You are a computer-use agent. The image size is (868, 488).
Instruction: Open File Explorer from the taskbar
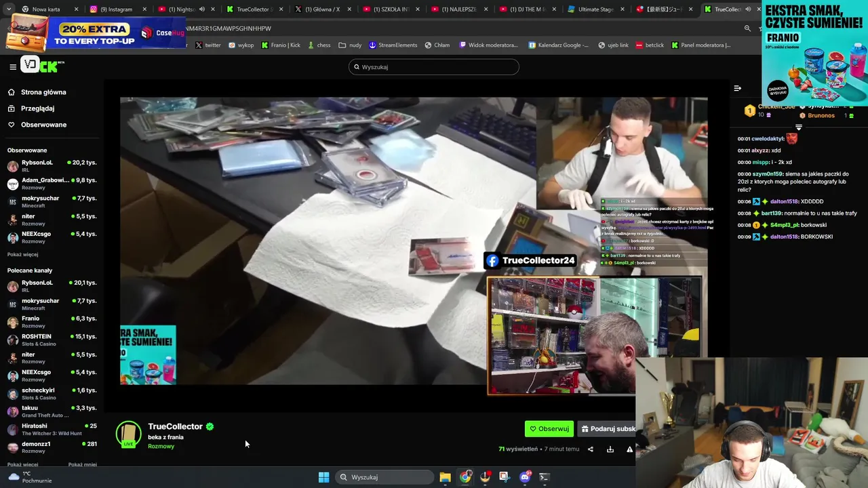(x=445, y=477)
